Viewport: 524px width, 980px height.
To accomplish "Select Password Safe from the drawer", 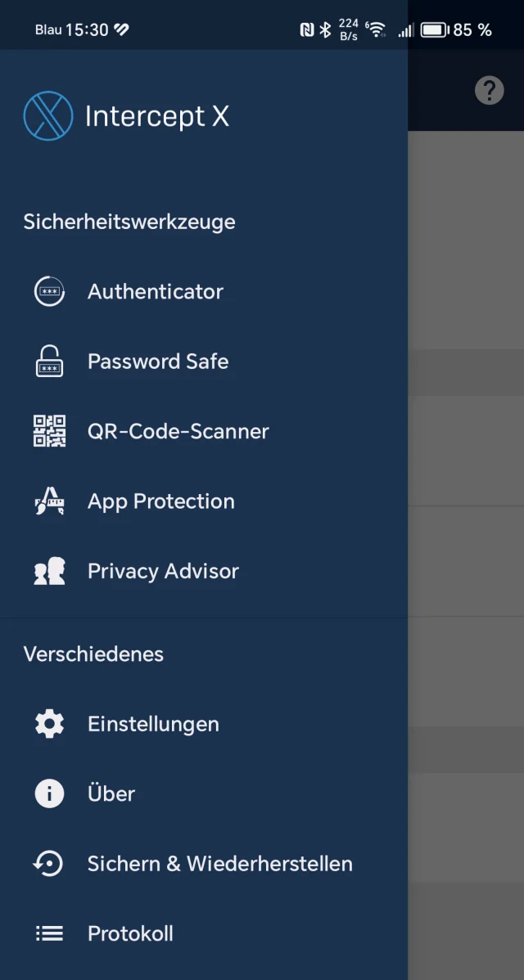I will pos(158,362).
